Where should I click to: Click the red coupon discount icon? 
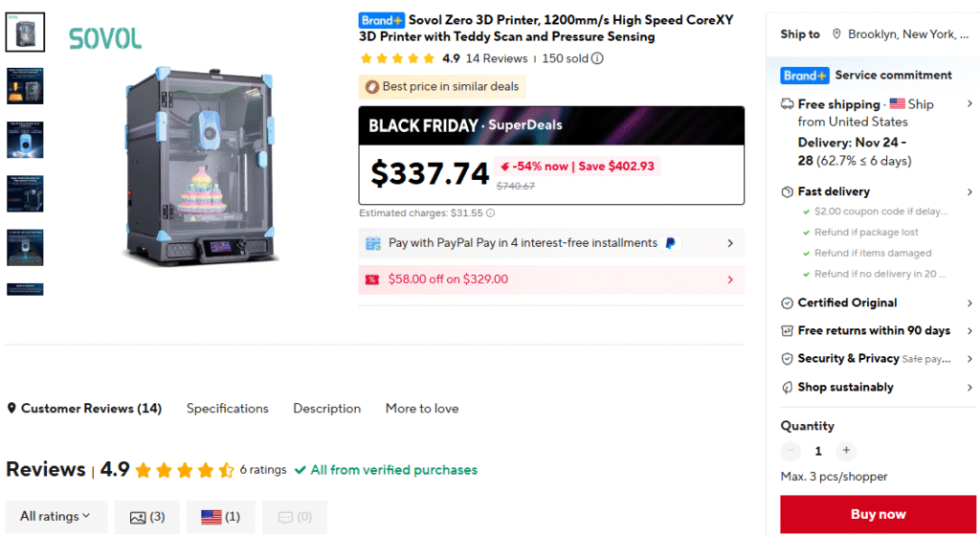[372, 280]
